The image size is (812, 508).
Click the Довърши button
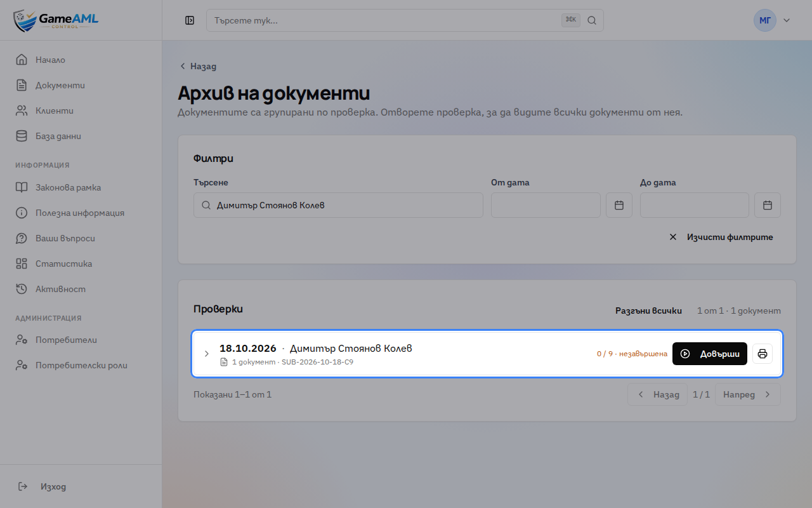(710, 354)
